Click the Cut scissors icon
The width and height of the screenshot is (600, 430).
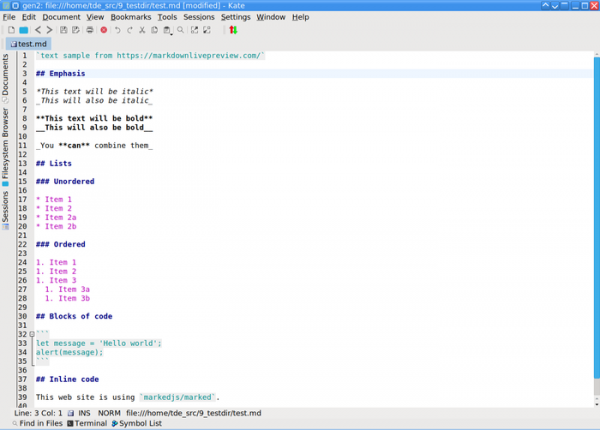(x=141, y=30)
